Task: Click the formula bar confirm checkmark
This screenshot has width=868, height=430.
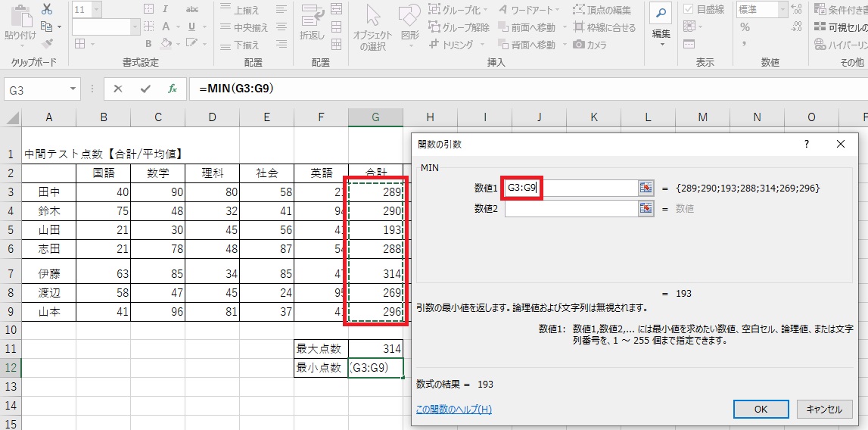Action: [145, 89]
